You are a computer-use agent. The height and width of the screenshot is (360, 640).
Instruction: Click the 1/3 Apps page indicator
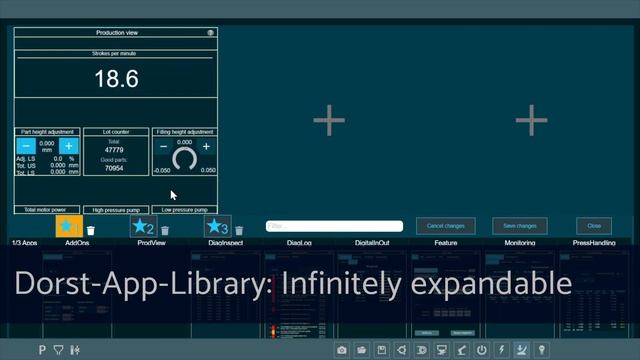coord(24,243)
